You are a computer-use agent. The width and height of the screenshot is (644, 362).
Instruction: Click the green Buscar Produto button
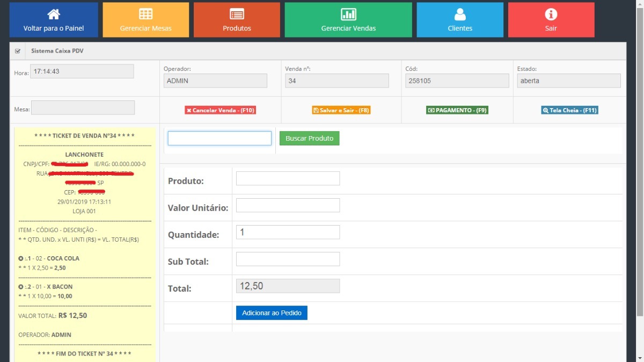tap(309, 139)
